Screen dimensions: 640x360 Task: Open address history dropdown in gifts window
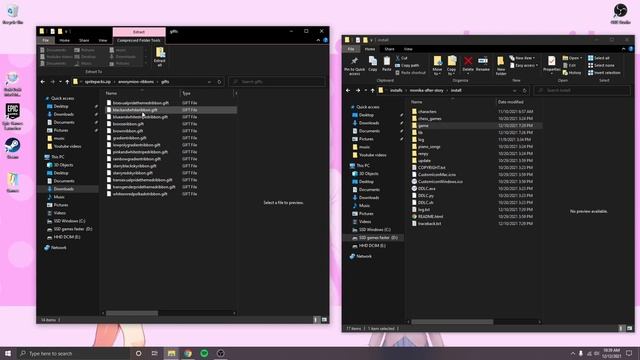click(x=209, y=82)
